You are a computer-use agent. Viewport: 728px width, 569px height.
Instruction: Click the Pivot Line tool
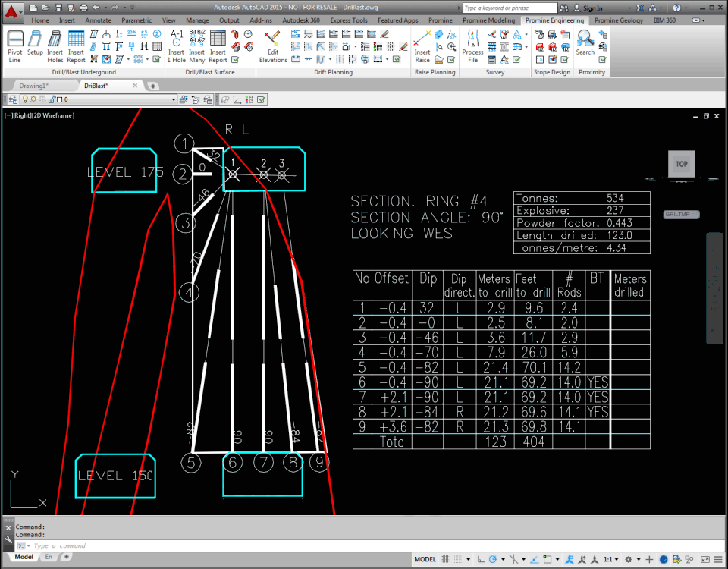(15, 46)
